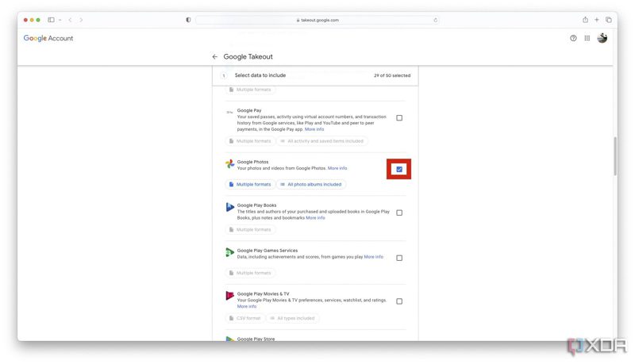Image resolution: width=635 pixels, height=364 pixels.
Task: Go back with the Google Takeout arrow
Action: (214, 56)
